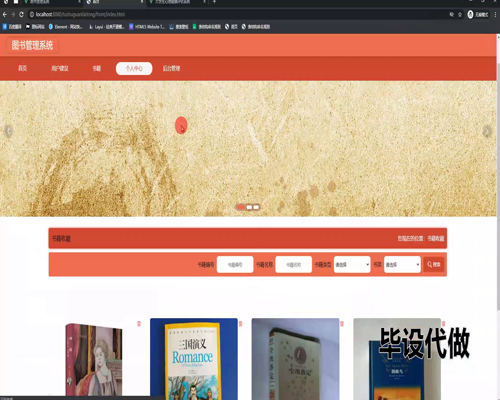Expand the bookshelf select dropdown

402,264
